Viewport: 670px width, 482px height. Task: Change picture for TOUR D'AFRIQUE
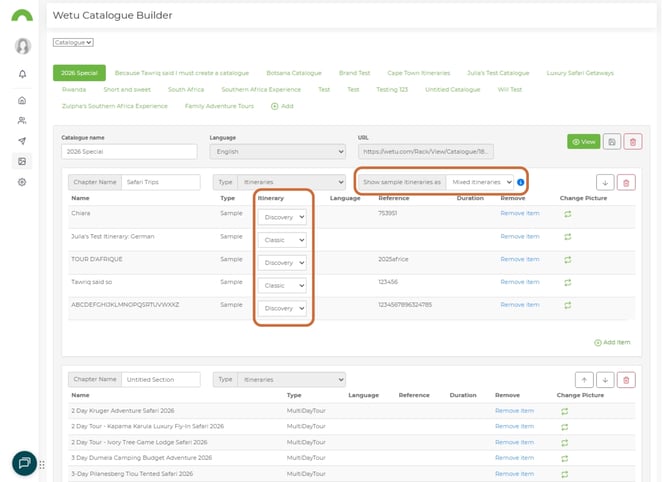point(567,260)
